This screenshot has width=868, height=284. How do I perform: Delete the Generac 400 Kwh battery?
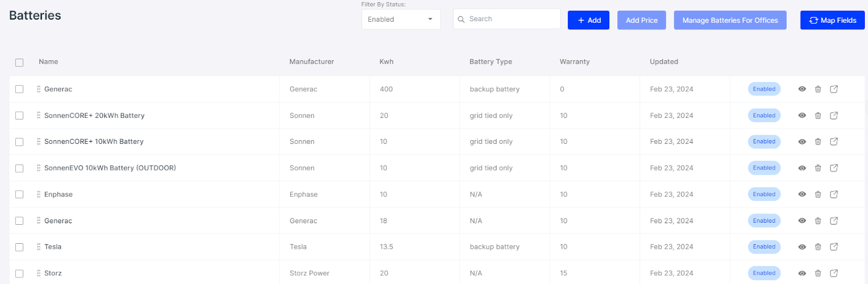[818, 89]
